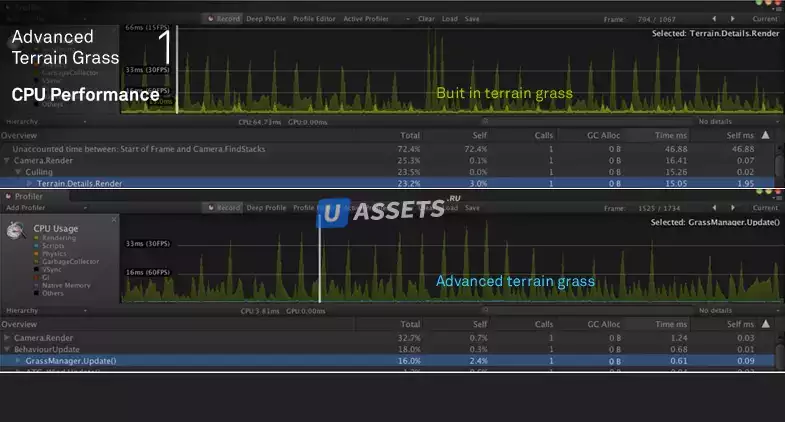The image size is (785, 422).
Task: Toggle Record in GrassManager profiler
Action: point(224,207)
